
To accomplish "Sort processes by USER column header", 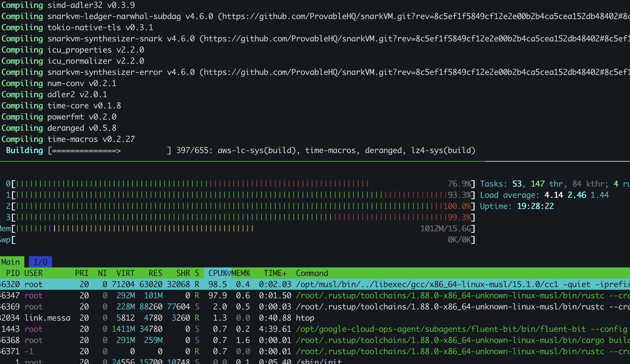I will click(x=34, y=273).
